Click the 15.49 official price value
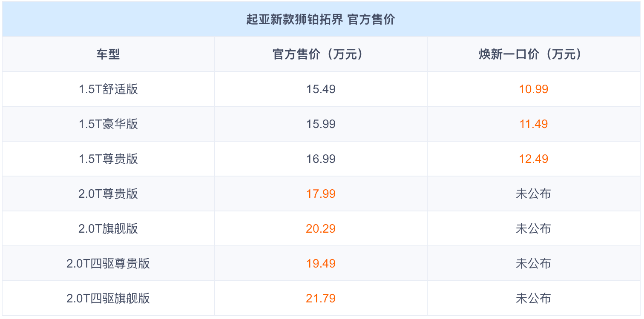This screenshot has height=319, width=644. [321, 89]
